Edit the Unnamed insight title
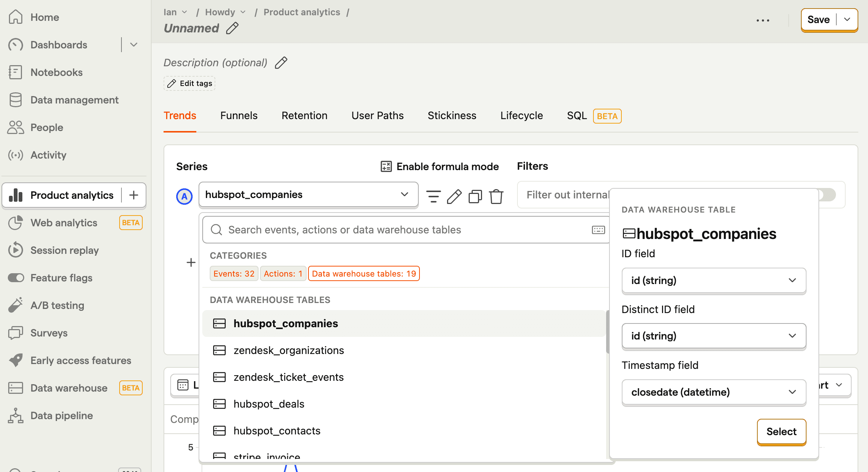Screen dimensions: 868x472 [x=232, y=28]
